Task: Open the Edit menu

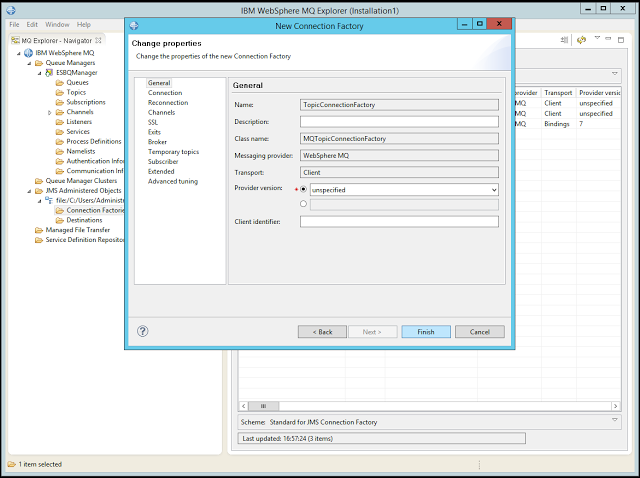Action: pos(32,24)
